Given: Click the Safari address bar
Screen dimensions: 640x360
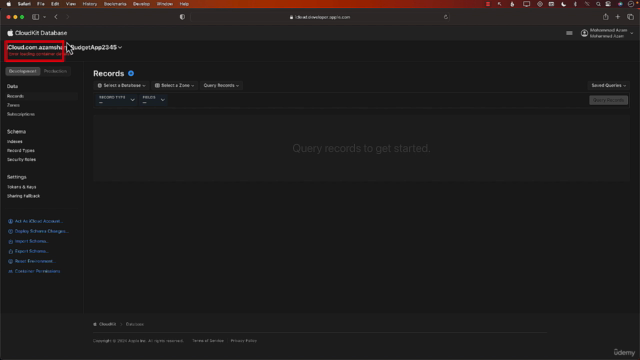Looking at the screenshot, I should coord(320,17).
